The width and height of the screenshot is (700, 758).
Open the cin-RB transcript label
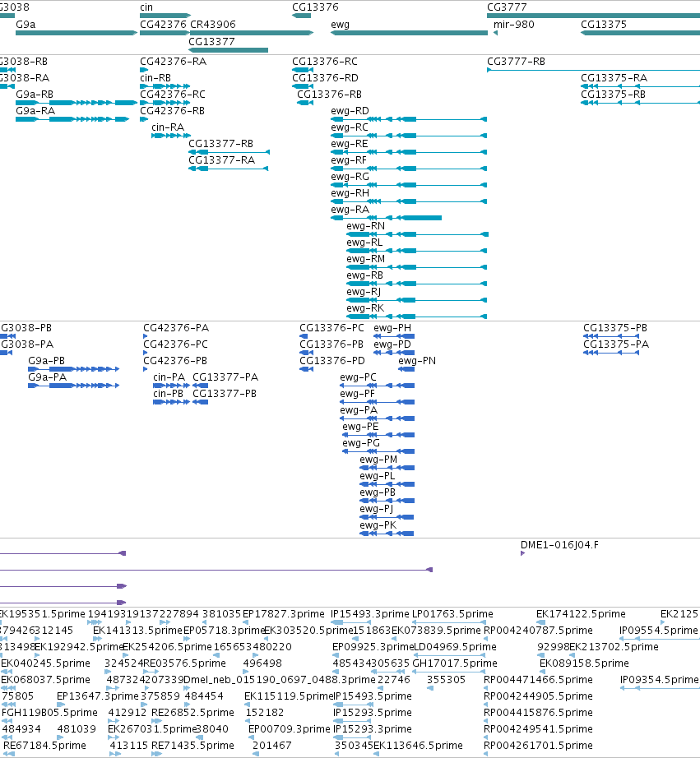(155, 78)
